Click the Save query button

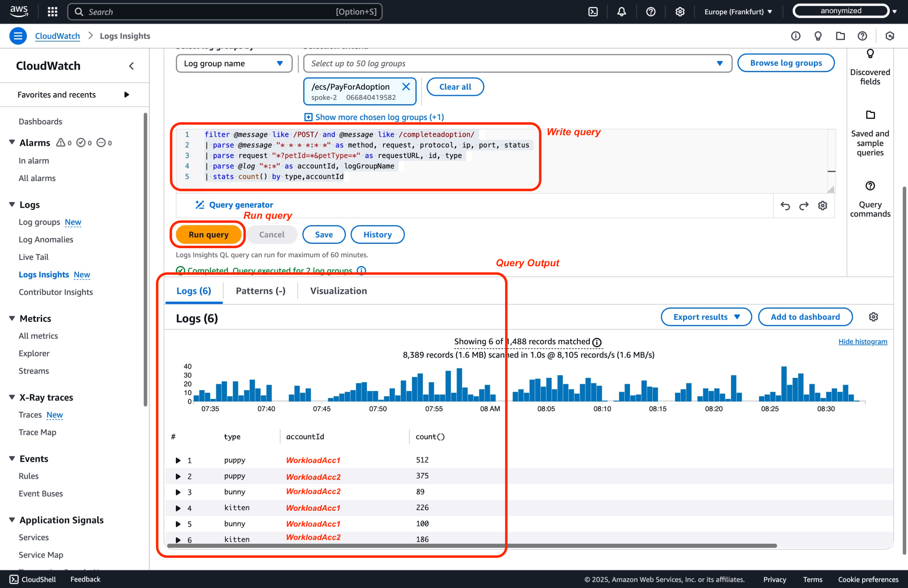click(323, 234)
